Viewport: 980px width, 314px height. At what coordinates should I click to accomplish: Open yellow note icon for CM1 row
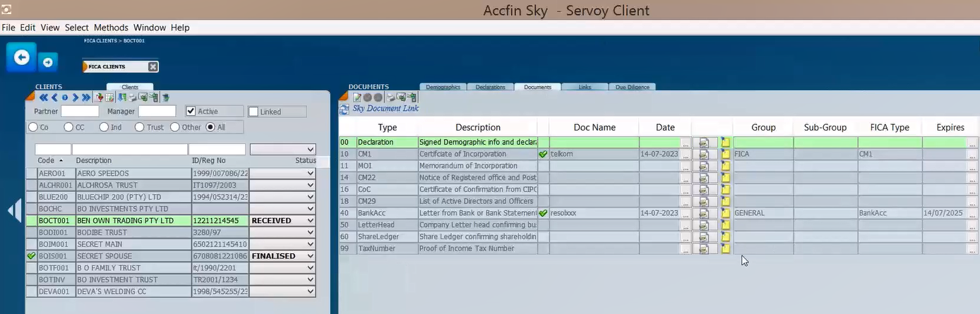coord(725,154)
